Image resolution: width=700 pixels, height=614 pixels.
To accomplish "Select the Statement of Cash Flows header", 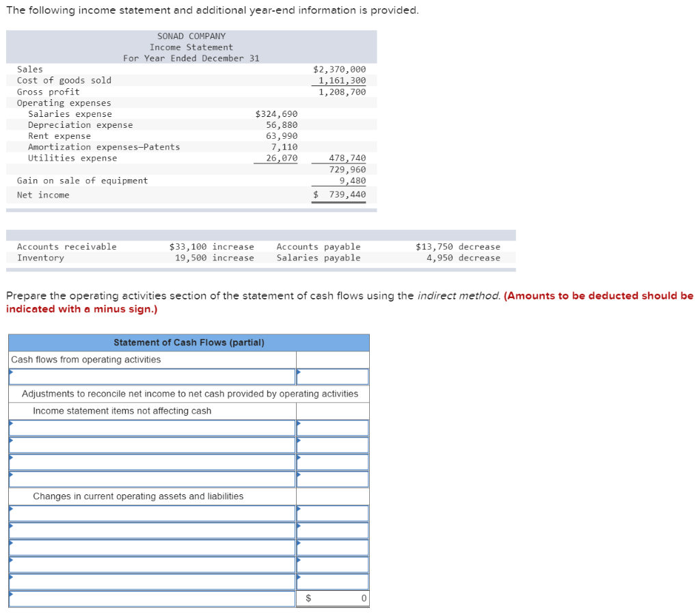I will (x=187, y=342).
